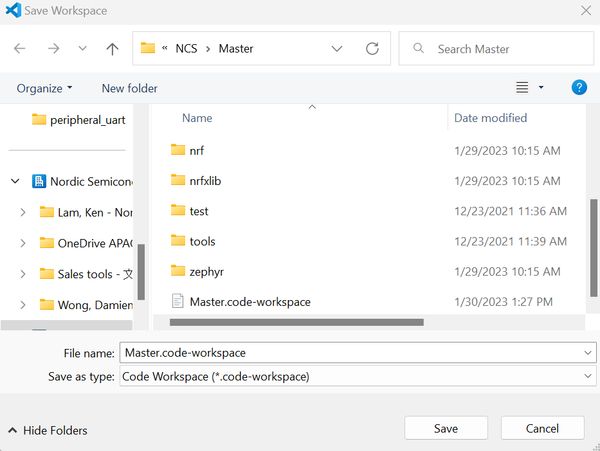This screenshot has width=600, height=451.
Task: Open the Organize menu
Action: (44, 88)
